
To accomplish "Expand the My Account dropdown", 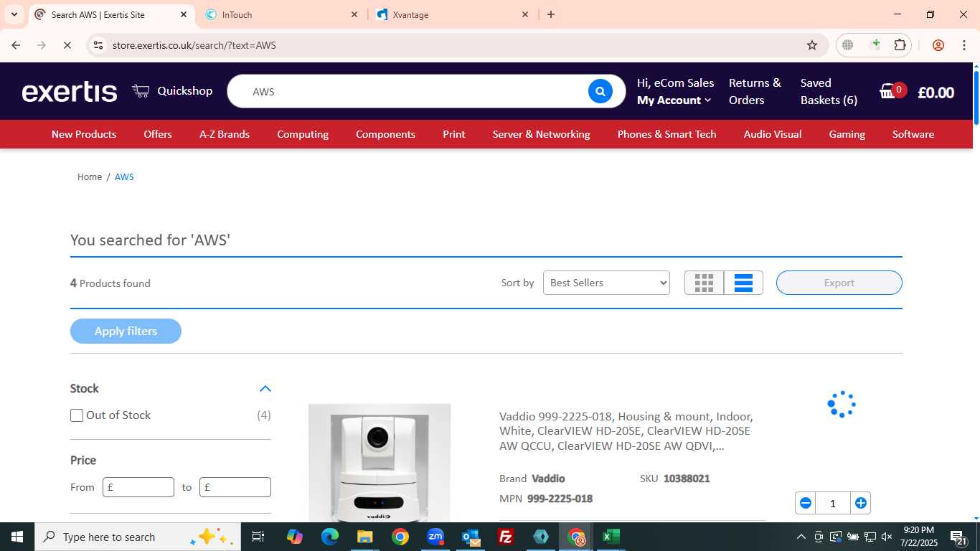I will pyautogui.click(x=674, y=100).
